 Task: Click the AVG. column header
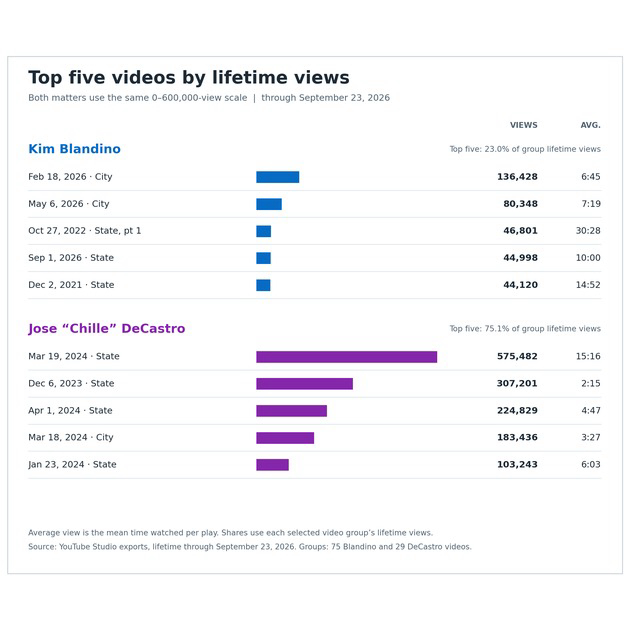click(590, 125)
